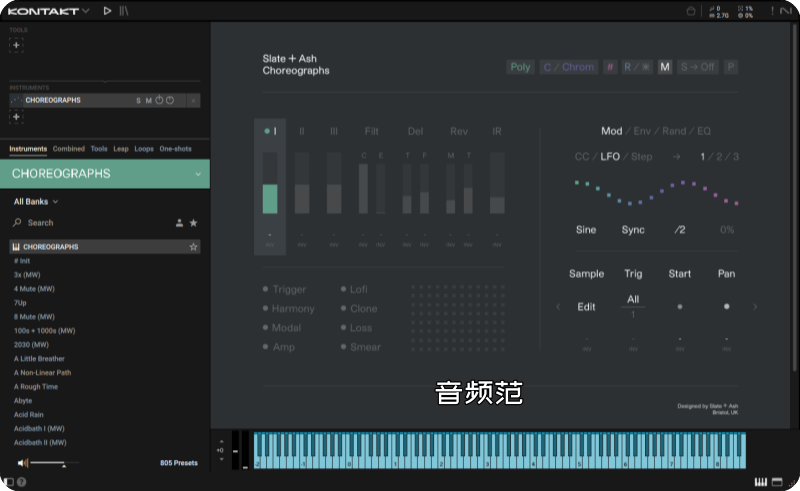Screen dimensions: 800x491
Task: Click the add tool plus icon under Tools
Action: (x=16, y=45)
